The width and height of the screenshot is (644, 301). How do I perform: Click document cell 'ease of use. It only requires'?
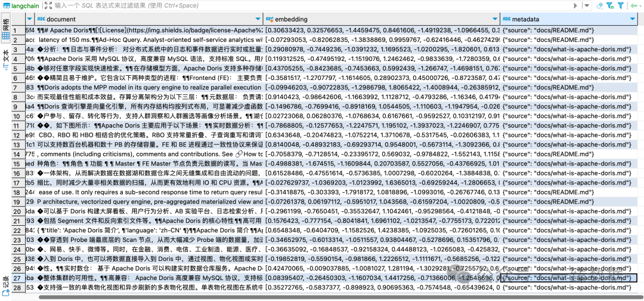click(149, 192)
